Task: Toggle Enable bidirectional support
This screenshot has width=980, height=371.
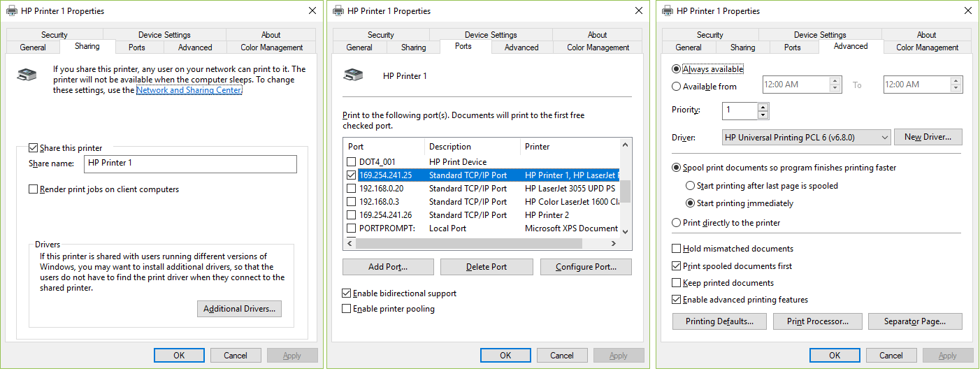Action: click(346, 293)
